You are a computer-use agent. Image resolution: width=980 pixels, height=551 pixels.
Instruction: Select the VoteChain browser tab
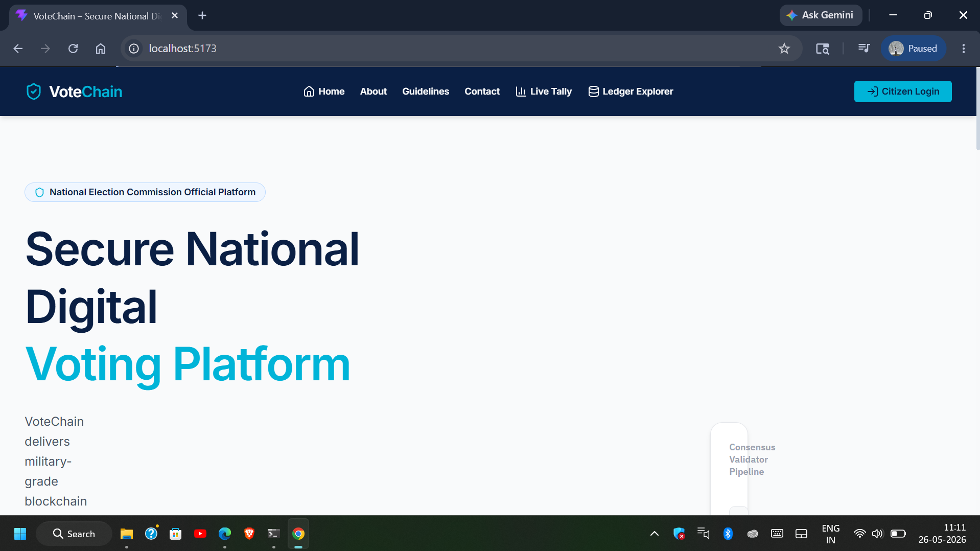click(x=98, y=16)
